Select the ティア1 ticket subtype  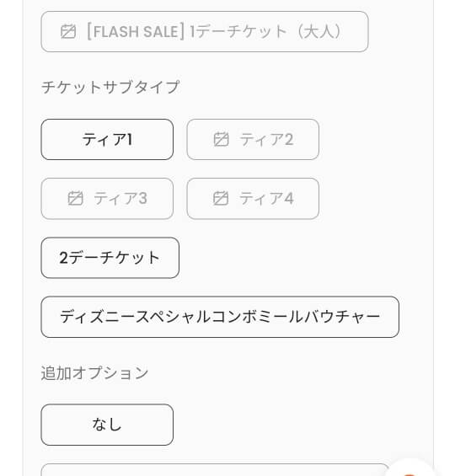coord(107,139)
